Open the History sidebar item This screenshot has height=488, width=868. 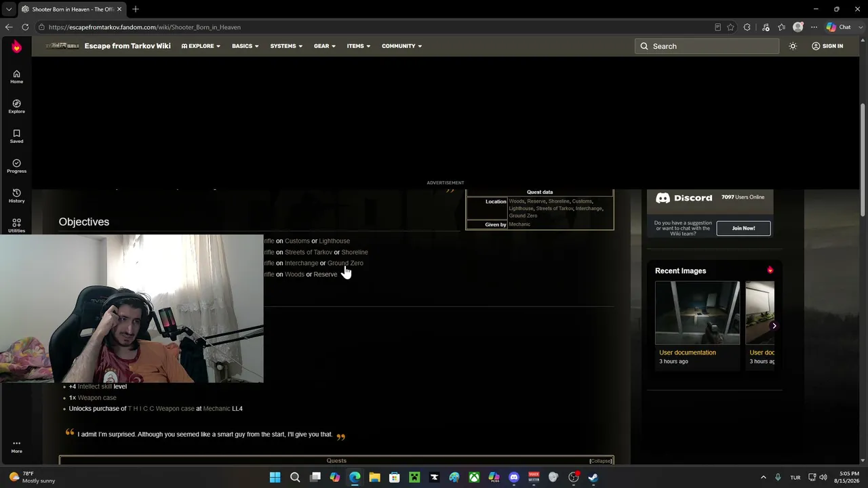click(x=16, y=196)
